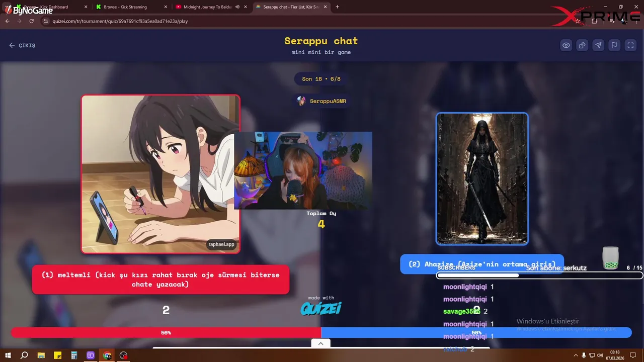
Task: Click the Quizei logo
Action: click(321, 308)
